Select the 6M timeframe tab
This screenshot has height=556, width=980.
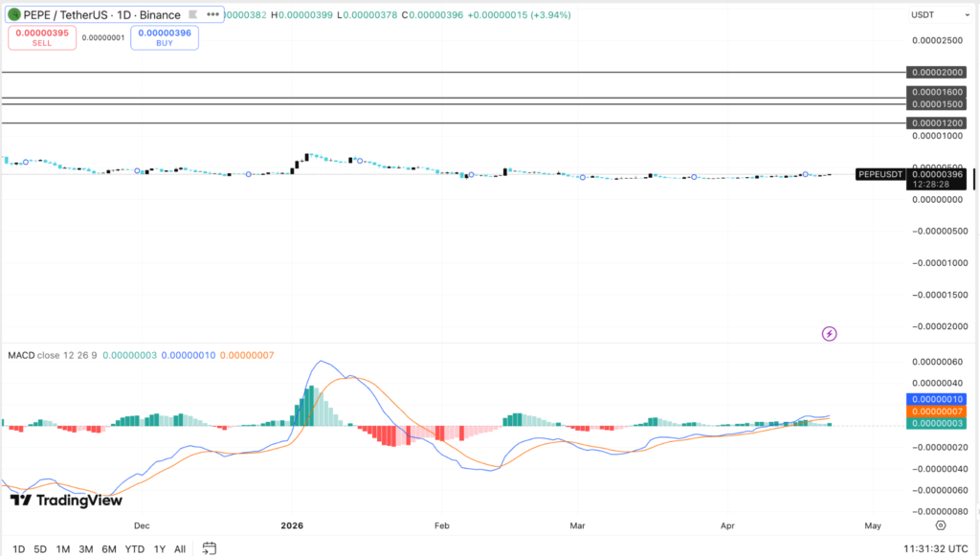pos(108,549)
